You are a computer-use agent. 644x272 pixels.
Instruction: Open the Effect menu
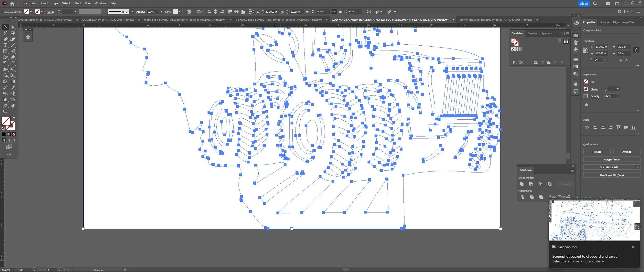coord(77,3)
